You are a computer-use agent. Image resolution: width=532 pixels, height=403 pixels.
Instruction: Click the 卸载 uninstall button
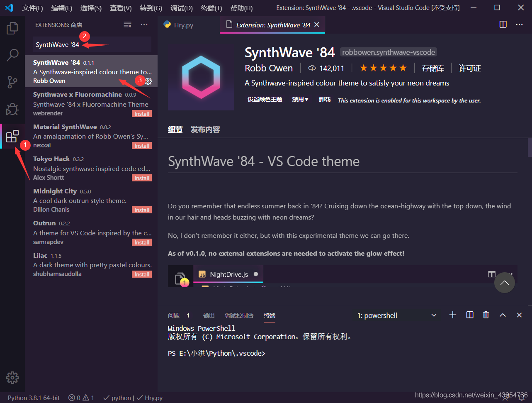[325, 100]
